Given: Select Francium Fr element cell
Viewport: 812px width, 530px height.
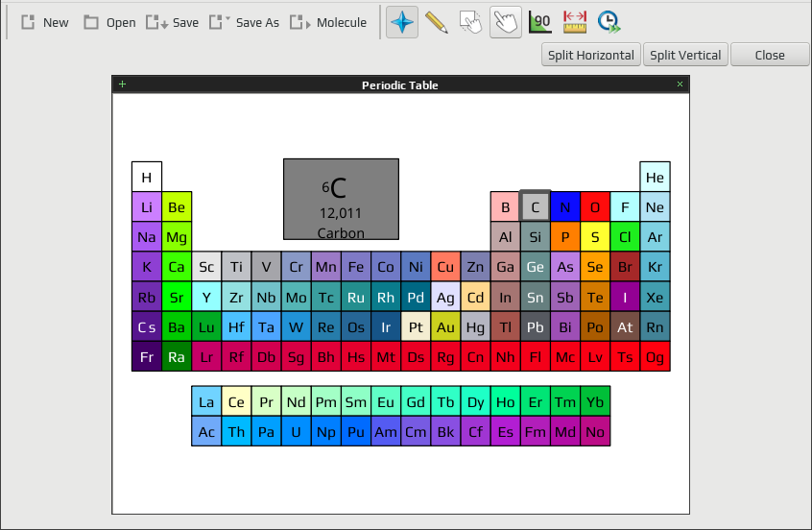Looking at the screenshot, I should point(147,356).
